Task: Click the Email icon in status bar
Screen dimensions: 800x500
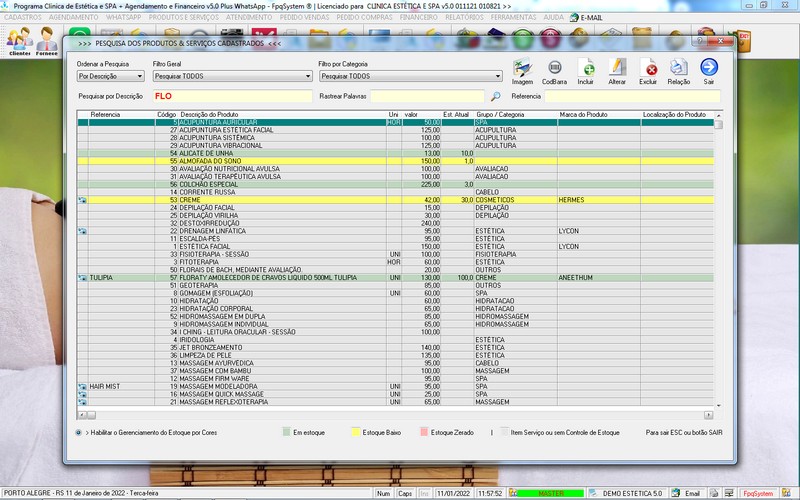Action: pyautogui.click(x=676, y=493)
